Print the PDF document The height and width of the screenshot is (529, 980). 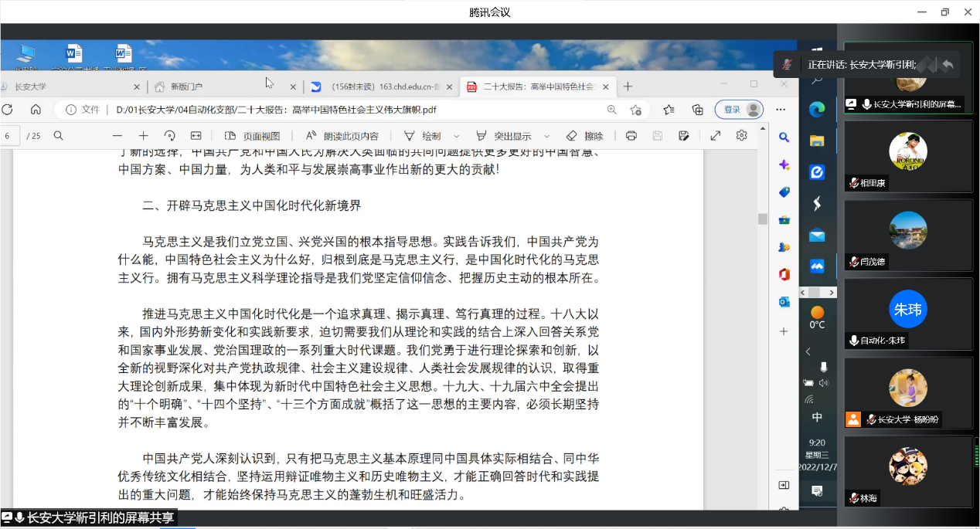tap(631, 136)
